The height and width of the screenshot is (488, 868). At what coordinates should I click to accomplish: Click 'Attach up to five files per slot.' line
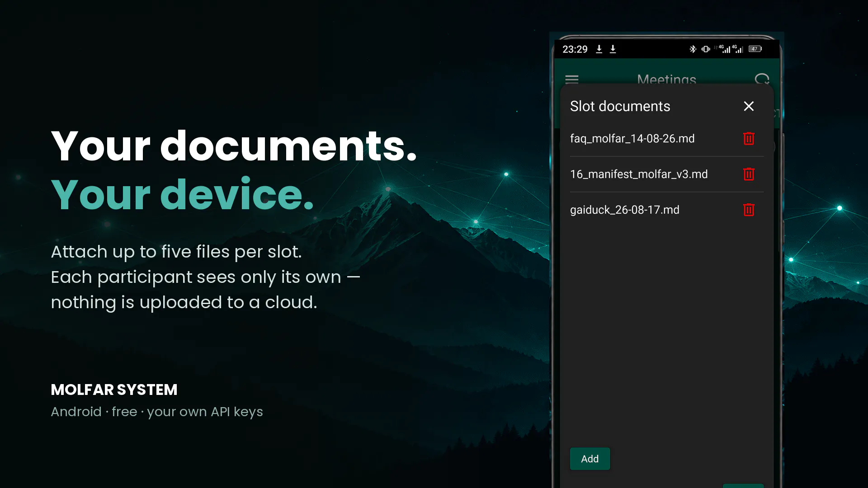click(x=176, y=252)
